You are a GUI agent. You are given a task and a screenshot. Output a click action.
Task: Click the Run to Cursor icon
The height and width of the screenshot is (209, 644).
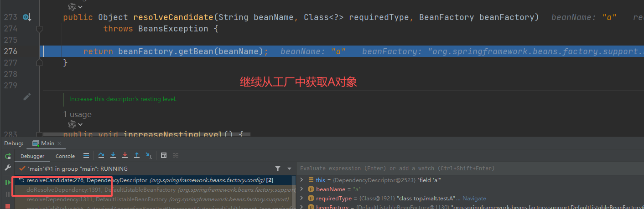149,156
